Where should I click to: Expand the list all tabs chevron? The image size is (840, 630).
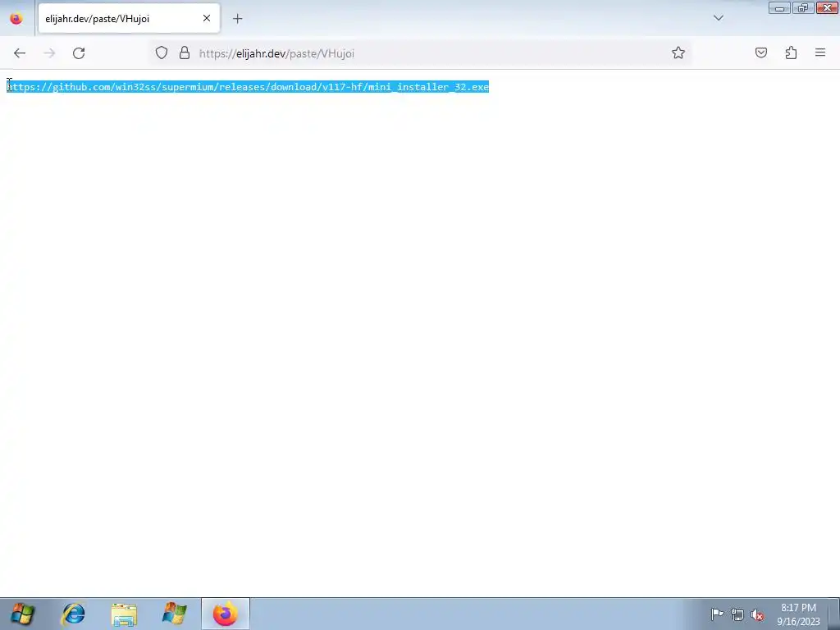[719, 18]
